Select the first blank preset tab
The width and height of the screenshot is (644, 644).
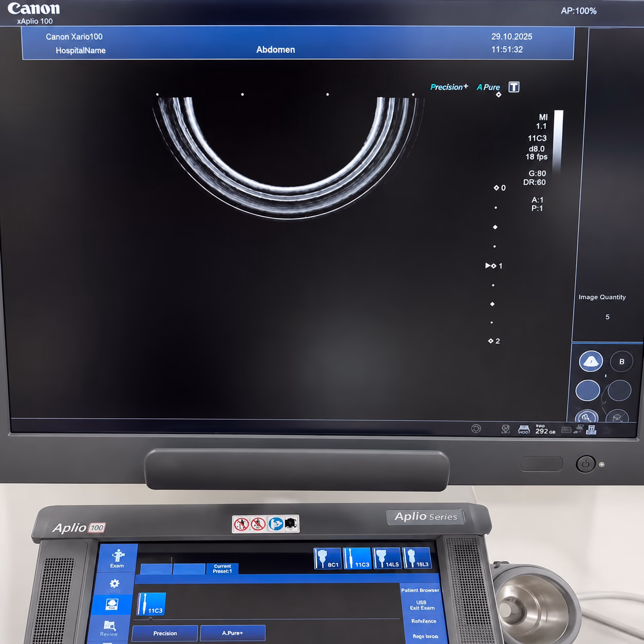point(156,569)
